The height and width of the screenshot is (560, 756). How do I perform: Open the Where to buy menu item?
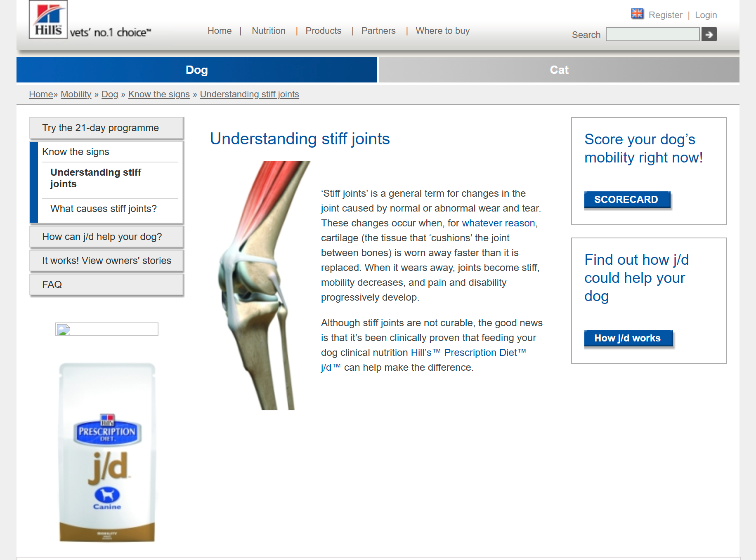click(443, 31)
